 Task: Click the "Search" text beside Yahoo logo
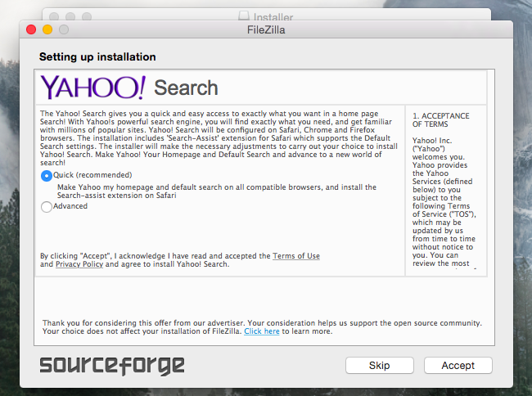coord(186,88)
